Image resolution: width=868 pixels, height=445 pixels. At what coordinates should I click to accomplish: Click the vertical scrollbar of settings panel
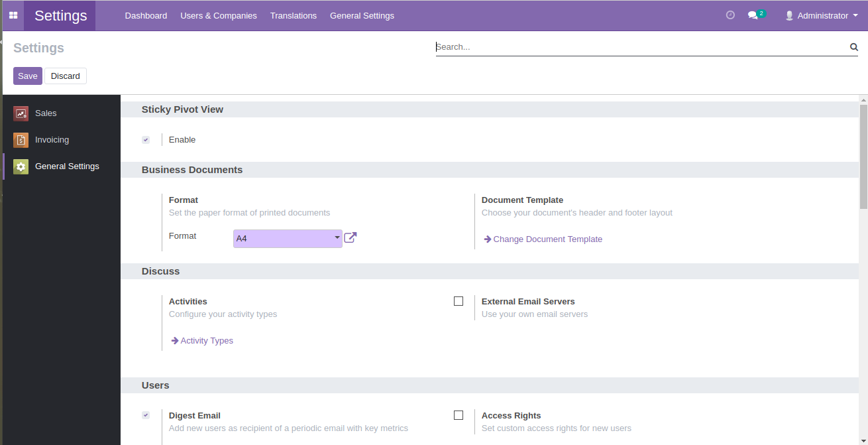click(863, 159)
